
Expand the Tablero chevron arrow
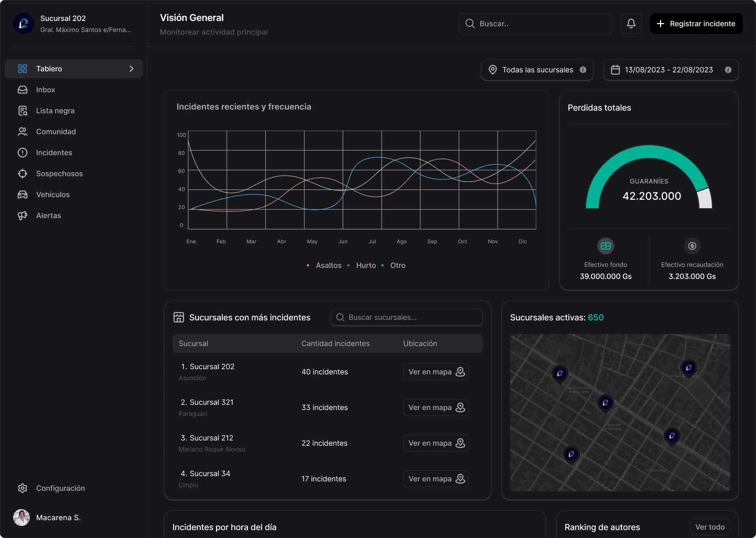click(132, 69)
